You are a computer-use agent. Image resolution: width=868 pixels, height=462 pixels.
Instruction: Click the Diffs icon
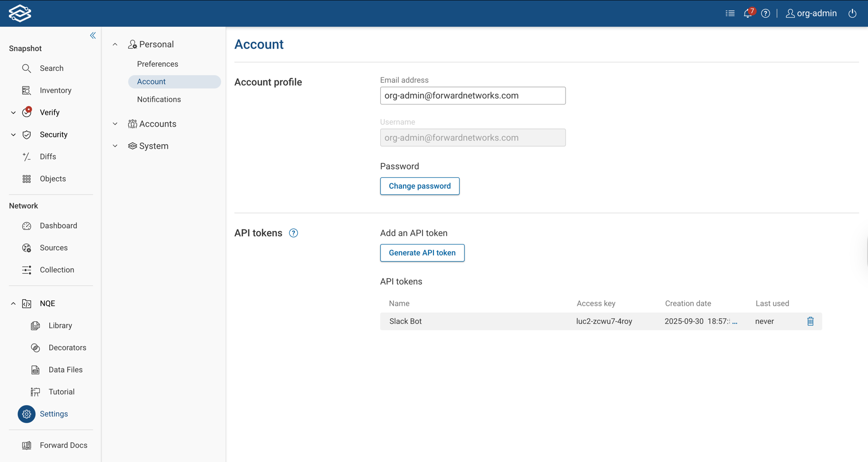(x=26, y=156)
